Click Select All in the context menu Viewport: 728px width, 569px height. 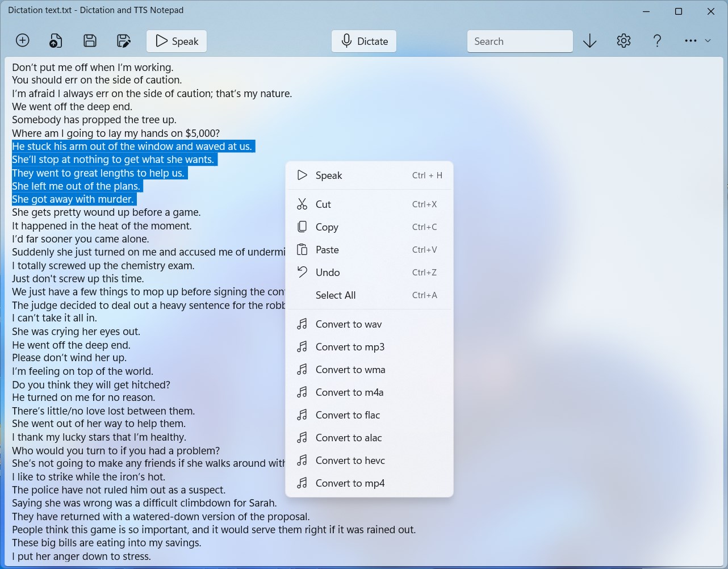pos(369,295)
